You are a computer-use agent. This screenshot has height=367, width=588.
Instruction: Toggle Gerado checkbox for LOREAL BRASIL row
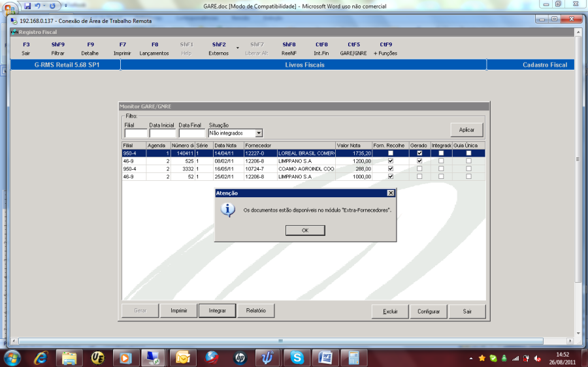[419, 153]
